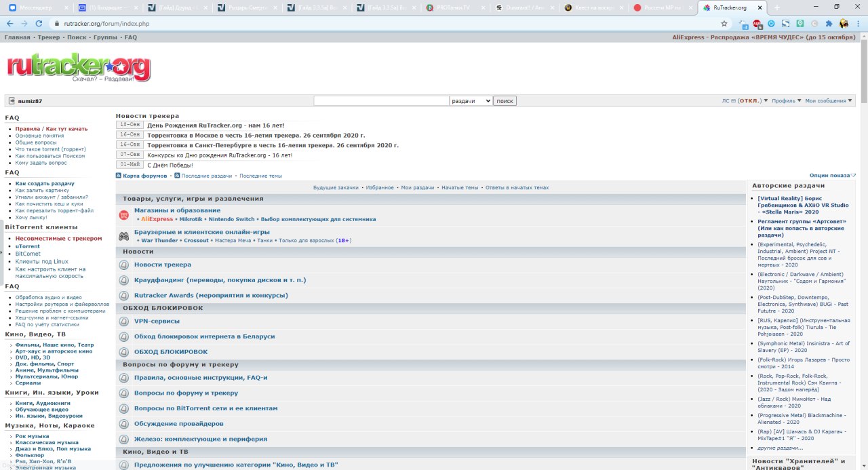Viewport: 868px width, 470px height.
Task: Open the Рок музыка sidebar link
Action: pyautogui.click(x=33, y=437)
